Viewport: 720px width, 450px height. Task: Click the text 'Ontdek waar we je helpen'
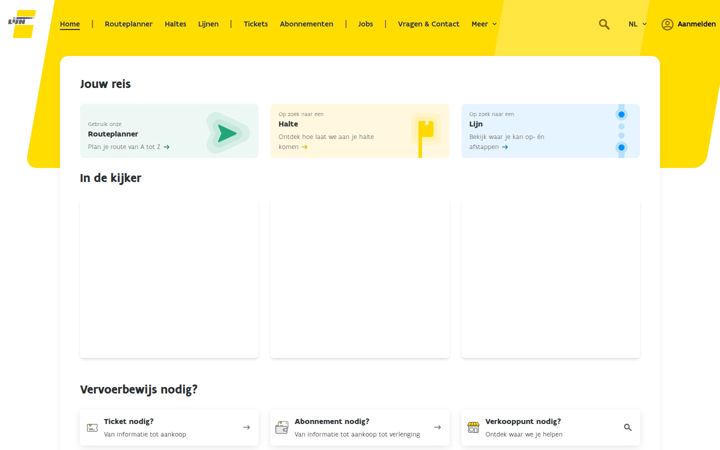[523, 434]
